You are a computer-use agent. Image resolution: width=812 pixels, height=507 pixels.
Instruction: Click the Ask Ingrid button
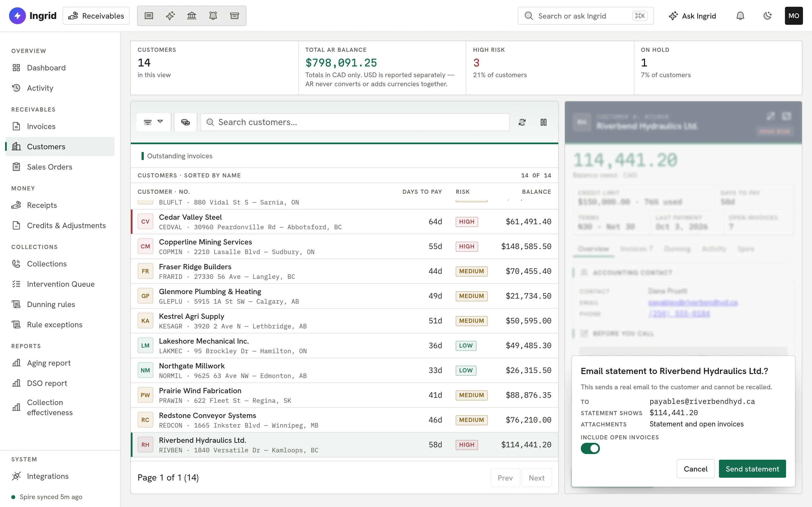(692, 16)
